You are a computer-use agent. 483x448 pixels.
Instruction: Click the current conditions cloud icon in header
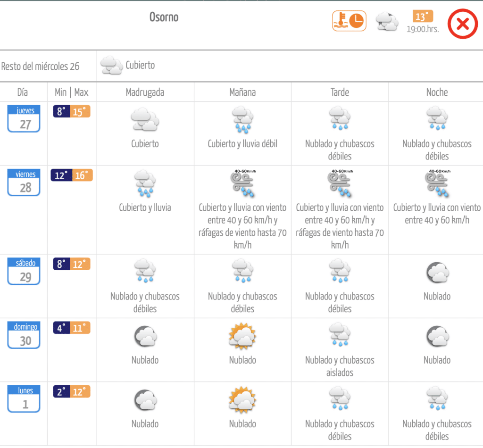[x=387, y=22]
